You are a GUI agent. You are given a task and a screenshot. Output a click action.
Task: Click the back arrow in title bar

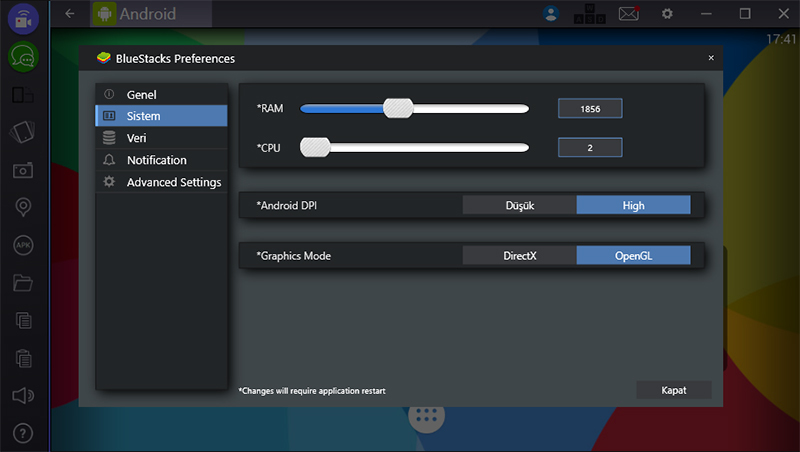[x=70, y=14]
